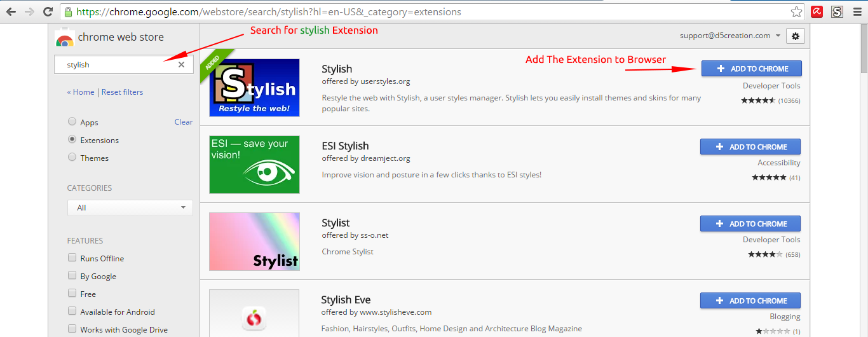Select the Themes radio button

coord(72,158)
